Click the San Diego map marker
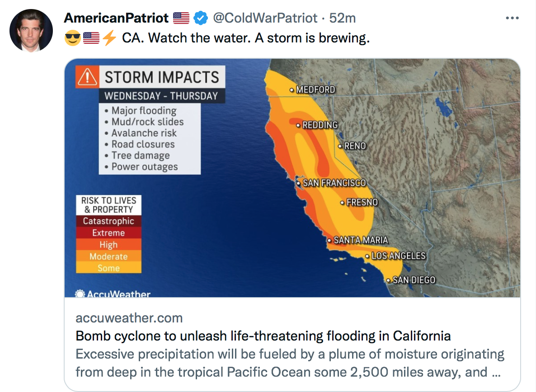Screen dimensions: 536x392 [388, 280]
